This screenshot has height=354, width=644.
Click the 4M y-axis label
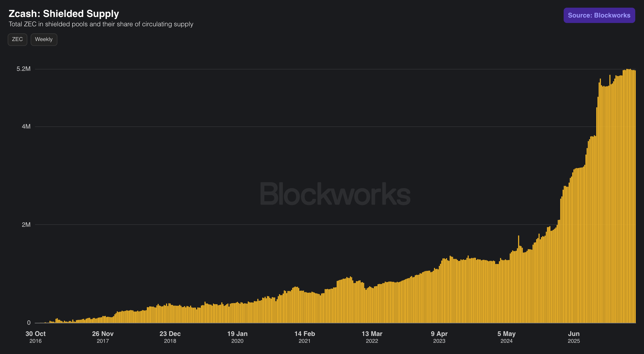coord(26,127)
